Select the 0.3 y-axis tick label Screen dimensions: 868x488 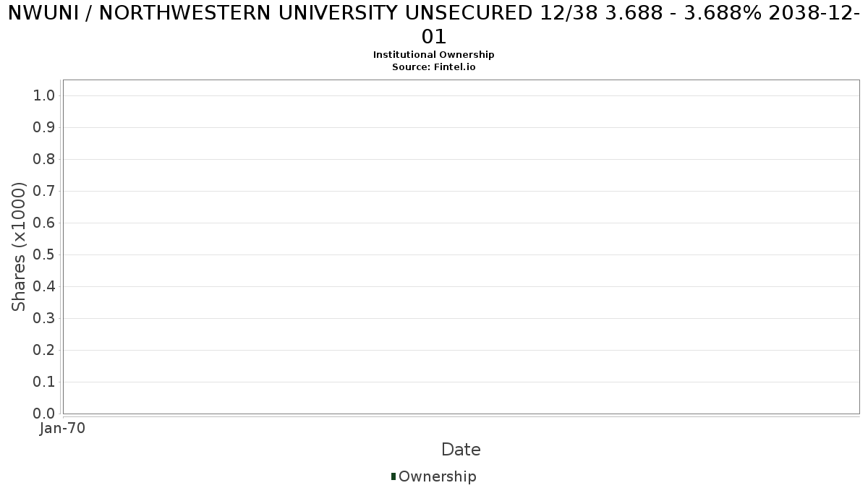click(x=44, y=319)
